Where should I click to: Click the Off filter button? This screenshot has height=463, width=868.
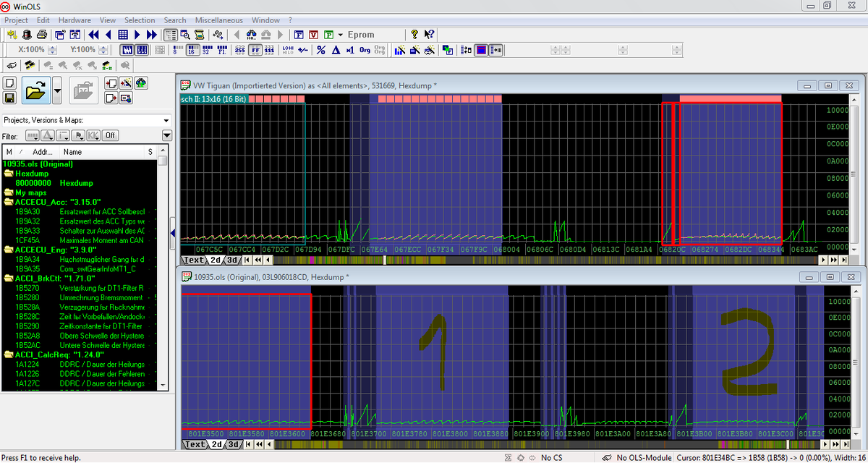point(110,135)
